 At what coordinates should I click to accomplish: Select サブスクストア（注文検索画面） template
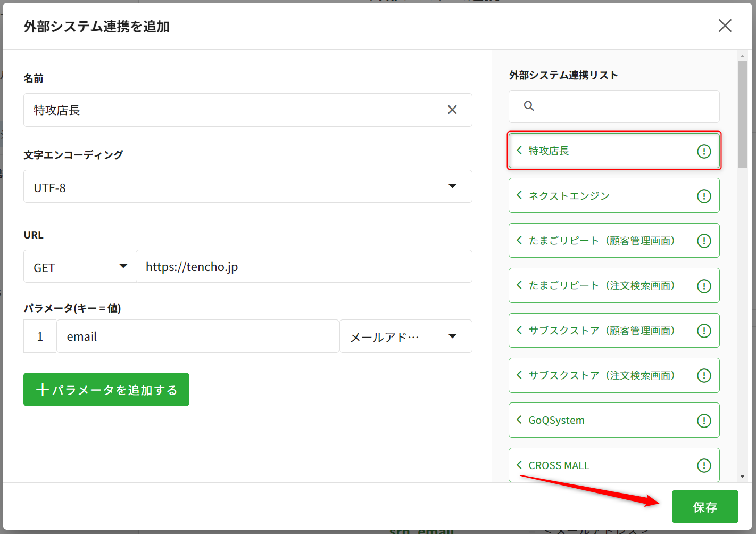(x=601, y=376)
